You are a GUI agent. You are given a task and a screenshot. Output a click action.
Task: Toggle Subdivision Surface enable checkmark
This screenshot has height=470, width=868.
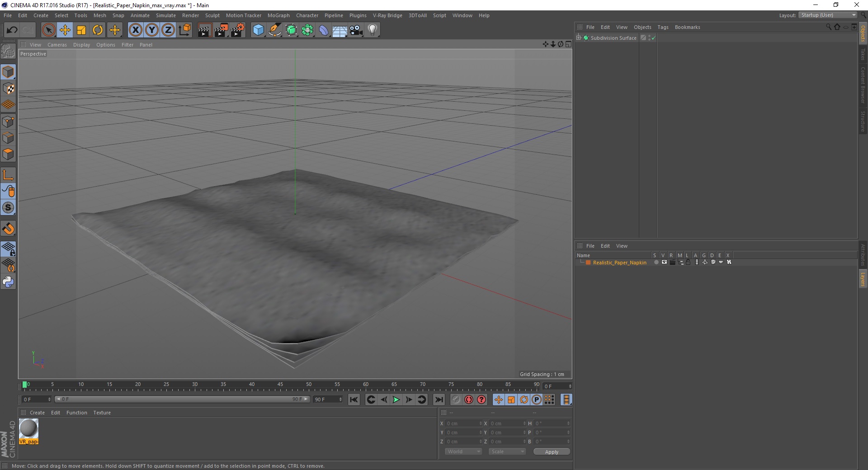pos(653,38)
